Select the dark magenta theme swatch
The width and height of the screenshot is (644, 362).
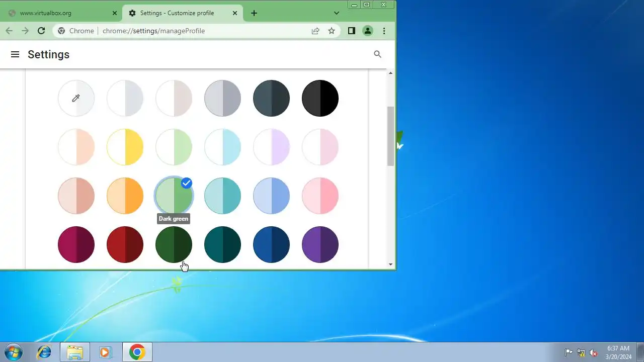(76, 244)
